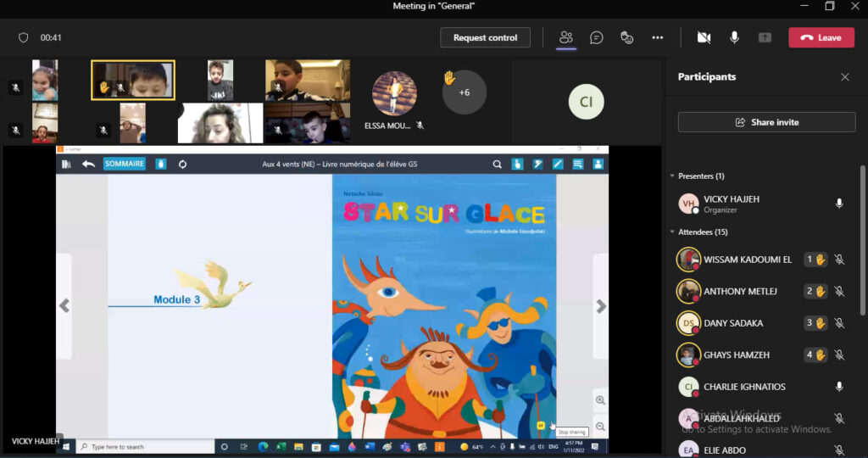Click the Share invite button
868x458 pixels.
coord(766,122)
